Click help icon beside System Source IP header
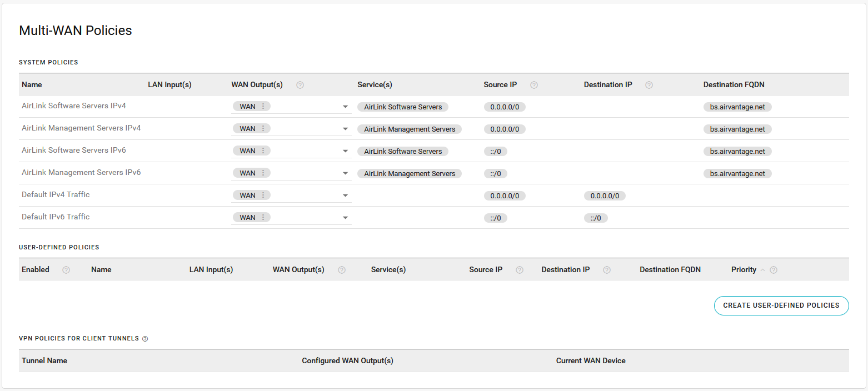 [534, 85]
